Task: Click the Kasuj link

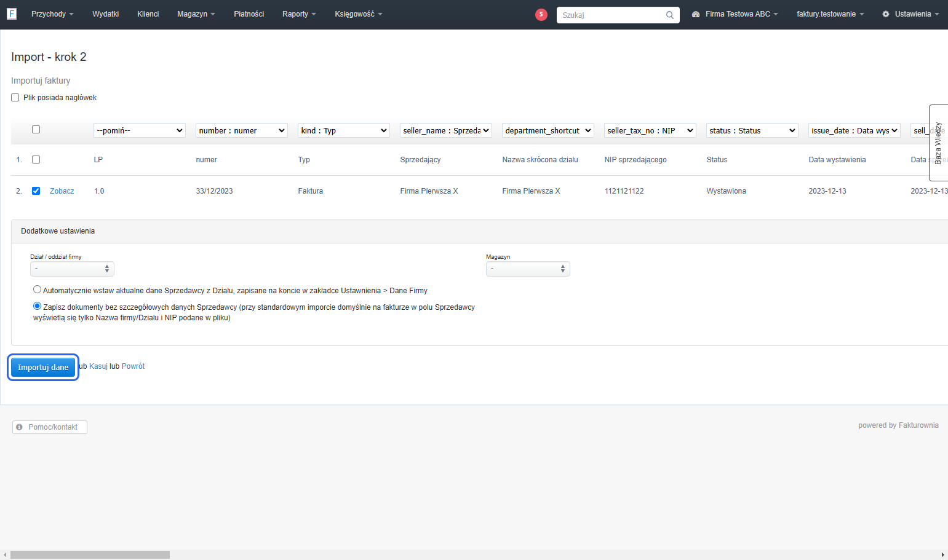Action: [98, 366]
